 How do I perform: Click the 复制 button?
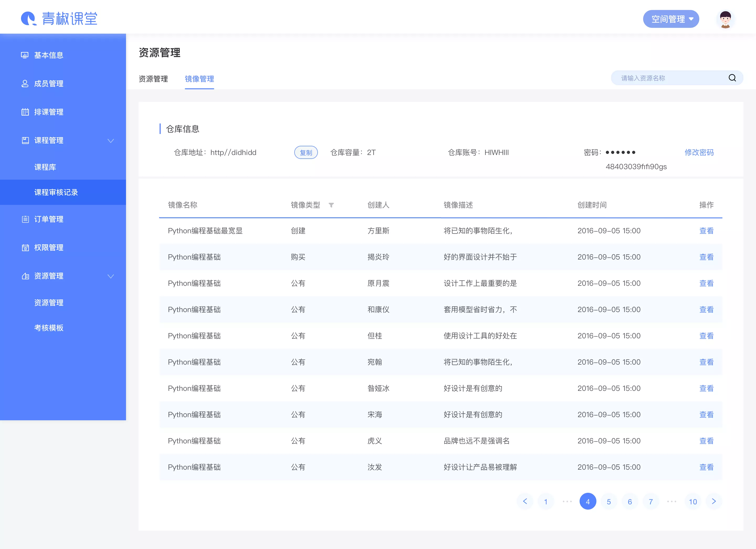coord(306,152)
